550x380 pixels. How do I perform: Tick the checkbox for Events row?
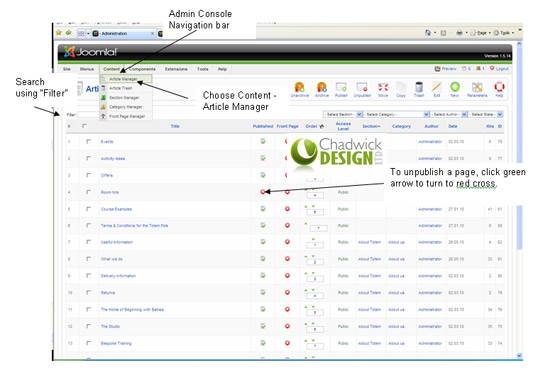click(89, 141)
